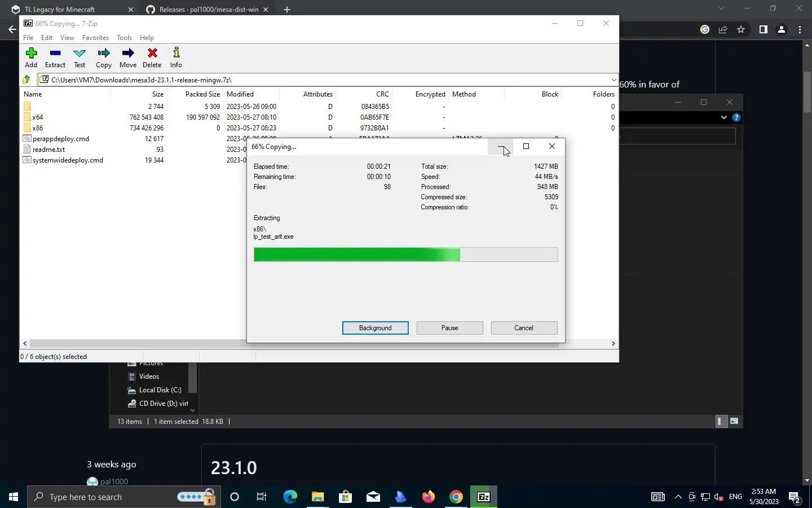812x508 pixels.
Task: Sort by Modified column header
Action: click(x=251, y=94)
